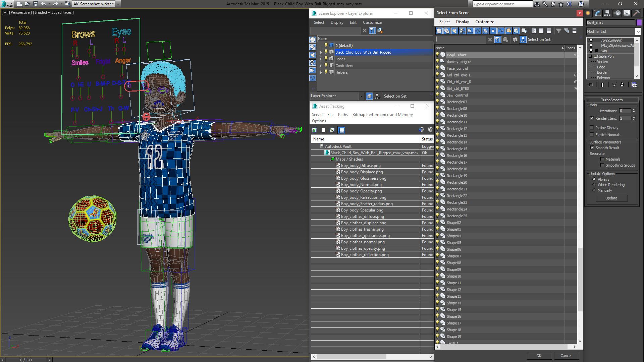Expand the Black_Child_Boy_With_Ball_Rigged layer
This screenshot has height=362, width=644.
(x=321, y=52)
